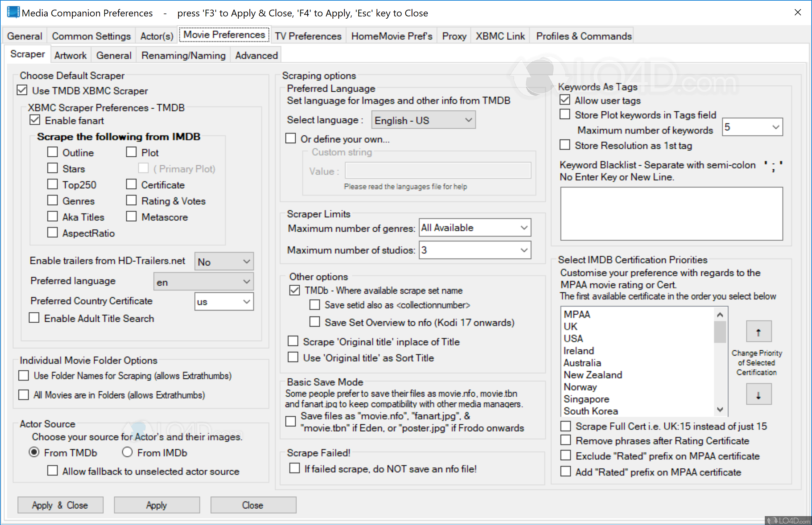Open the Actor(s) tab

coord(157,36)
